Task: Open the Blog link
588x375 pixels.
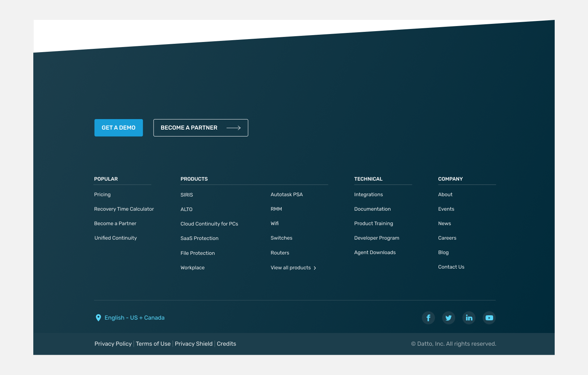Action: tap(444, 252)
